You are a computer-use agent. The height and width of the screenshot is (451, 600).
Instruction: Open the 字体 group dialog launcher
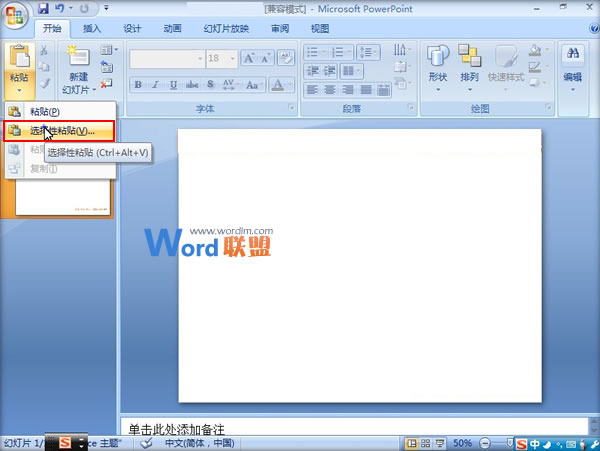[x=292, y=108]
